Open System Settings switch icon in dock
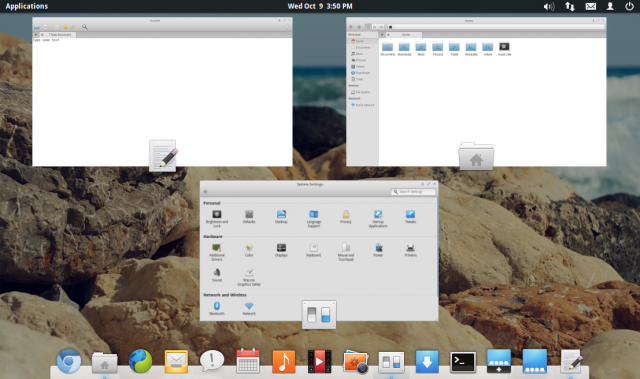This screenshot has height=379, width=640. pyautogui.click(x=391, y=362)
